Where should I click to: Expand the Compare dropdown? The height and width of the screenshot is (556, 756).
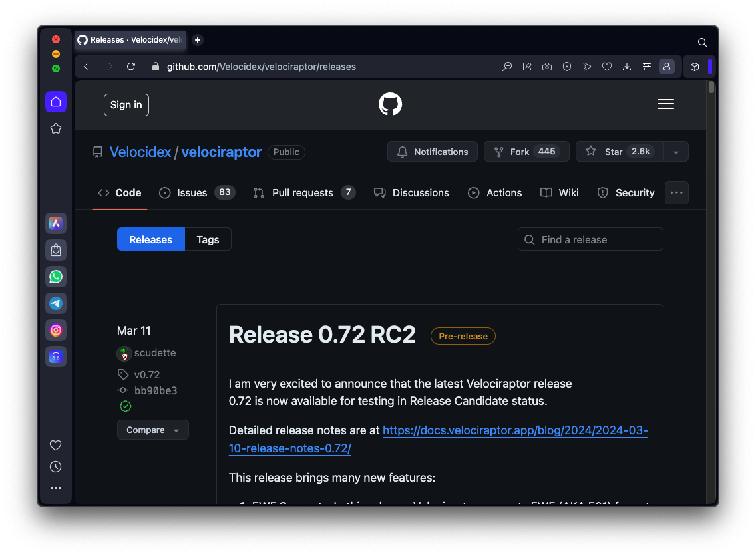[153, 430]
